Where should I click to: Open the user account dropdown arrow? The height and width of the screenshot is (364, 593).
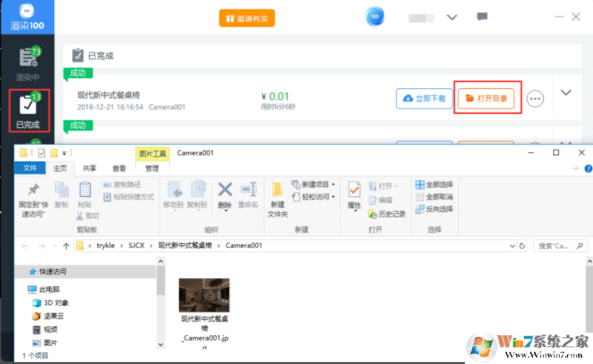(451, 17)
